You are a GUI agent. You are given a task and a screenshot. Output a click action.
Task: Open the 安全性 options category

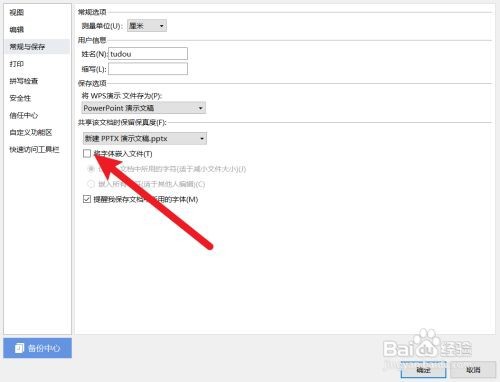(x=20, y=98)
